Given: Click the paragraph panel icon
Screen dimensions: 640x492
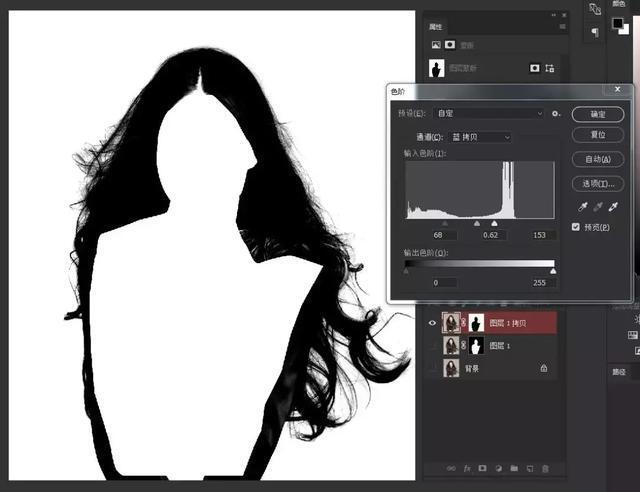Looking at the screenshot, I should (595, 33).
